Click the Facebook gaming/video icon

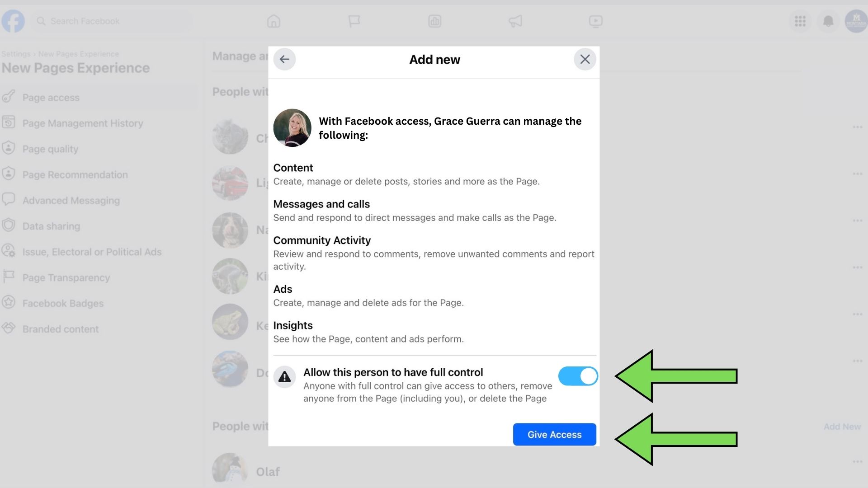tap(595, 21)
